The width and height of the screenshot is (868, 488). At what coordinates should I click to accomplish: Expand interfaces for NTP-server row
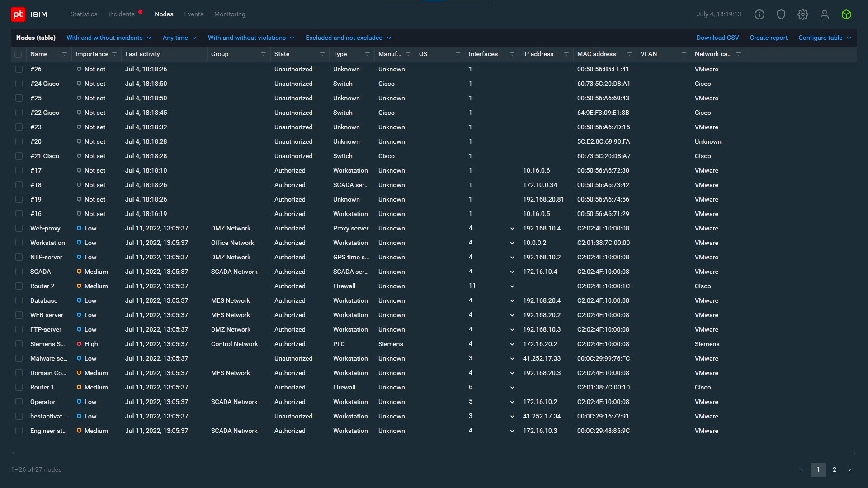[512, 258]
